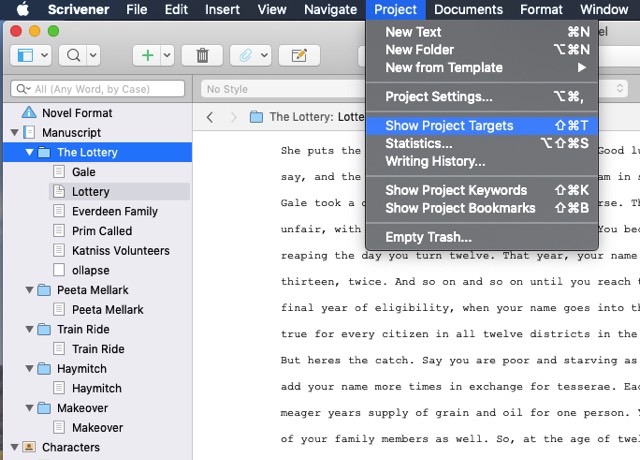Click the Everdeen Family document icon
The image size is (640, 460).
coord(59,211)
